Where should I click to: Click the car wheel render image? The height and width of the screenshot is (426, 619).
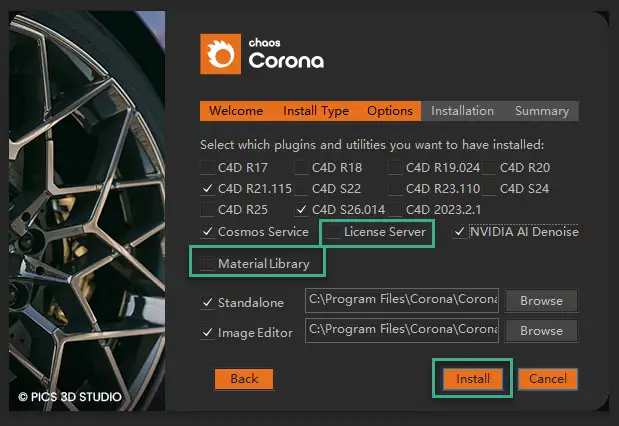click(87, 211)
